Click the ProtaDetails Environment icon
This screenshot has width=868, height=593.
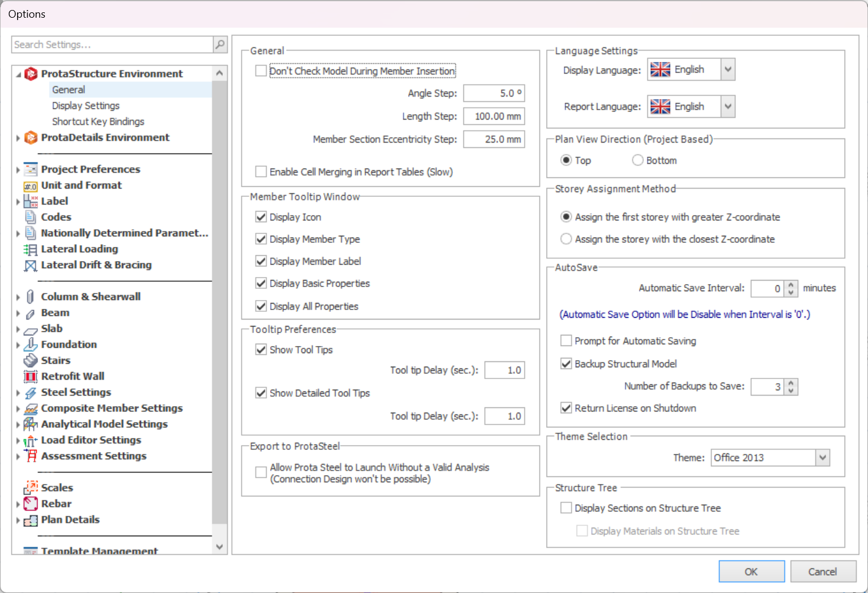click(x=31, y=138)
